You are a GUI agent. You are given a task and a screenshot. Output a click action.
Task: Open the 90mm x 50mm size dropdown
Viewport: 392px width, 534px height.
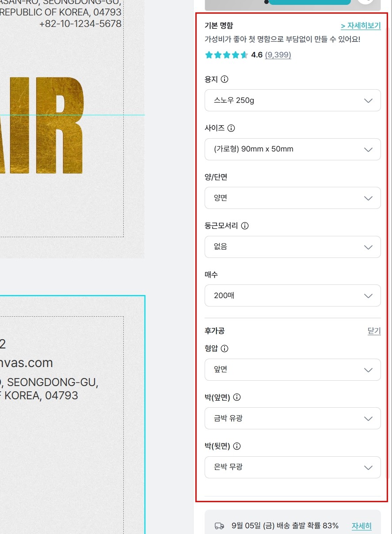293,149
